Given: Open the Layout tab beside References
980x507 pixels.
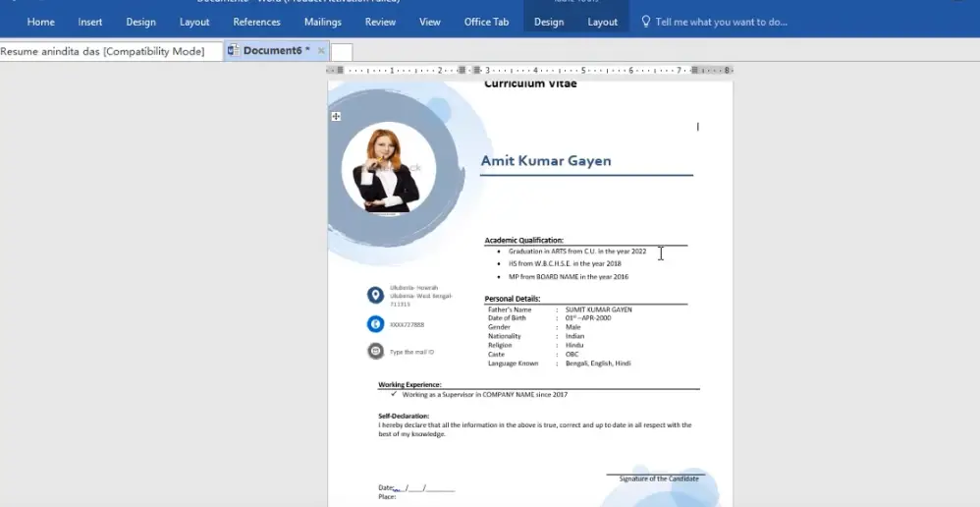Looking at the screenshot, I should (x=194, y=22).
